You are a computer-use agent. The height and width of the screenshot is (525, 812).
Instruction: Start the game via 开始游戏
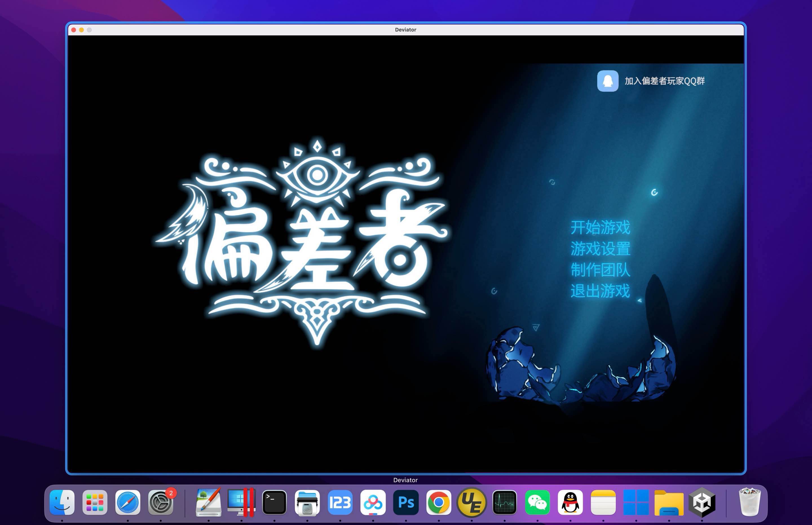(x=600, y=227)
